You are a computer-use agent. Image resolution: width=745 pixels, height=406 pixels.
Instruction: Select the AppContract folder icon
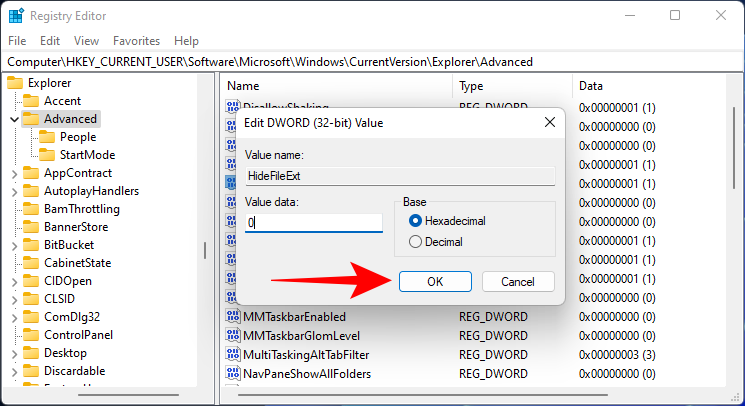(31, 173)
